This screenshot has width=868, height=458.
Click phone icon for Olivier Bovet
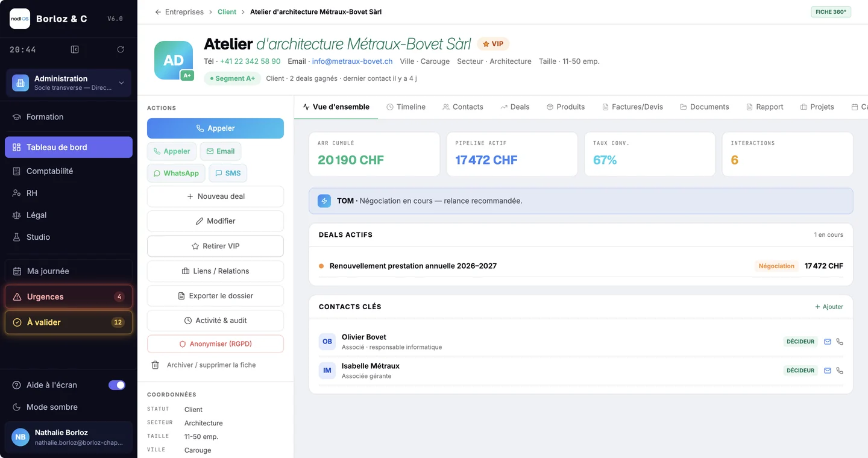[840, 342]
